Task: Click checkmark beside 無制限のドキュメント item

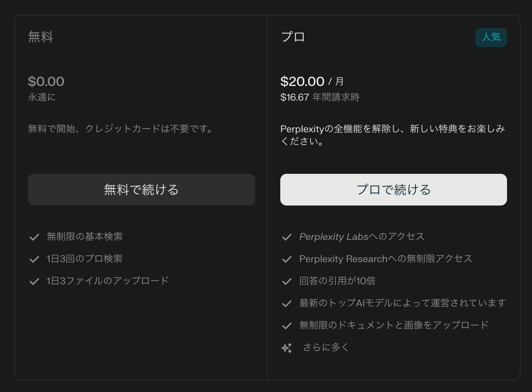Action: click(287, 326)
